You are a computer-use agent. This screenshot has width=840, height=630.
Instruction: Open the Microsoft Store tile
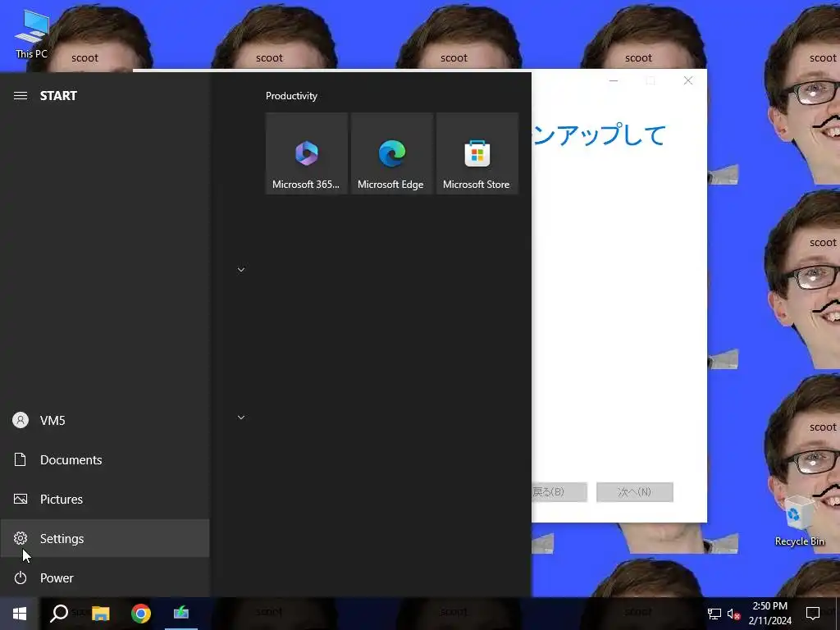[x=477, y=153]
